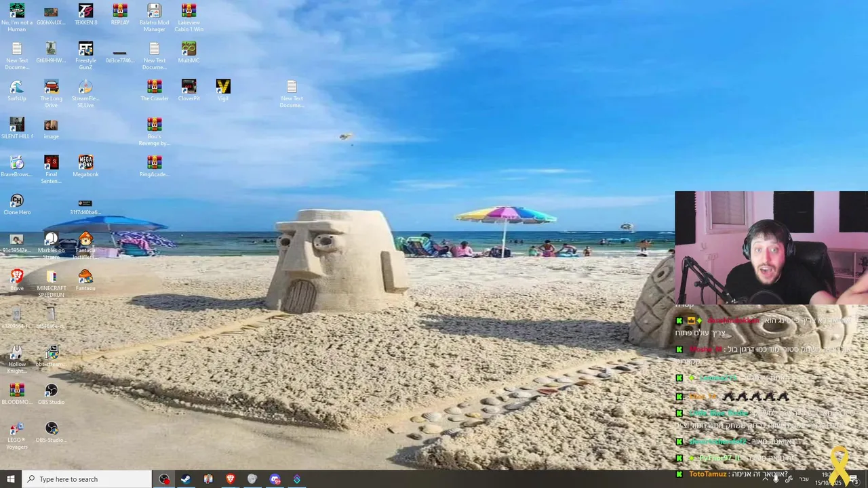
Task: Select the 91c59542e image file
Action: (17, 242)
